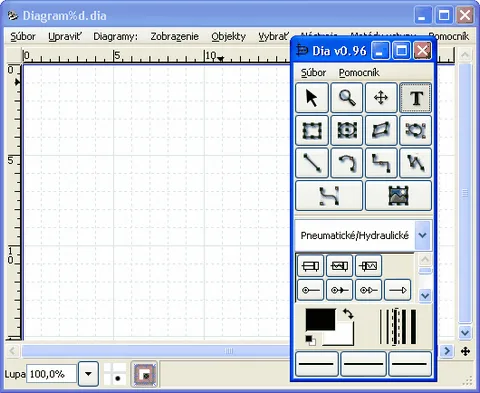Open the Vybrať menu

[273, 36]
